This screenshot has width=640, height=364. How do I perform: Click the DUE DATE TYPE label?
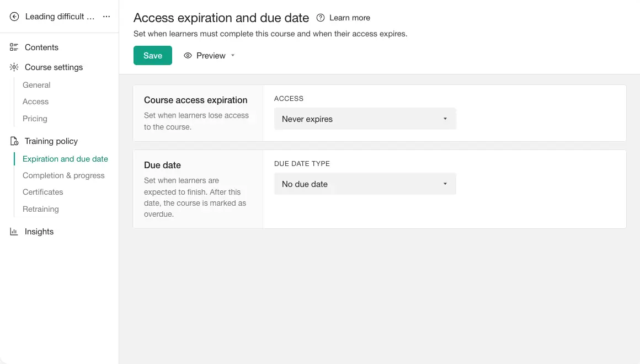(302, 164)
